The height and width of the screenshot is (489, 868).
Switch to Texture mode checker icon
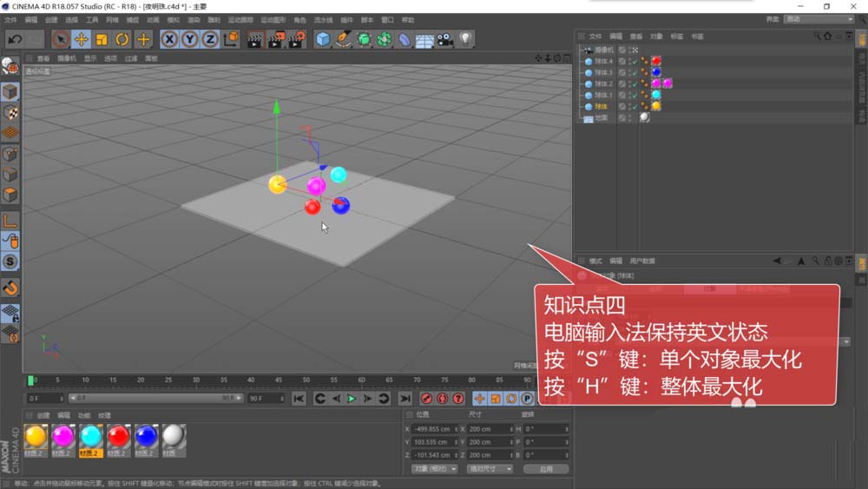(10, 113)
